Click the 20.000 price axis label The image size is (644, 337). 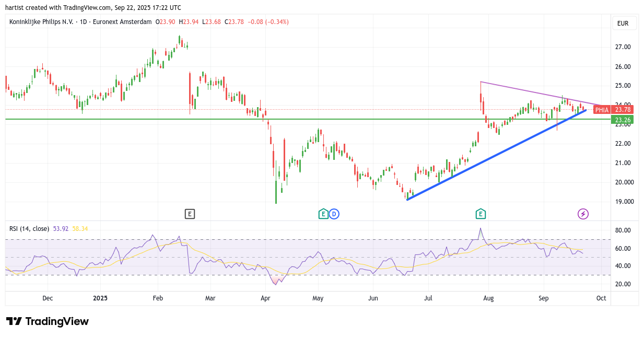point(624,182)
